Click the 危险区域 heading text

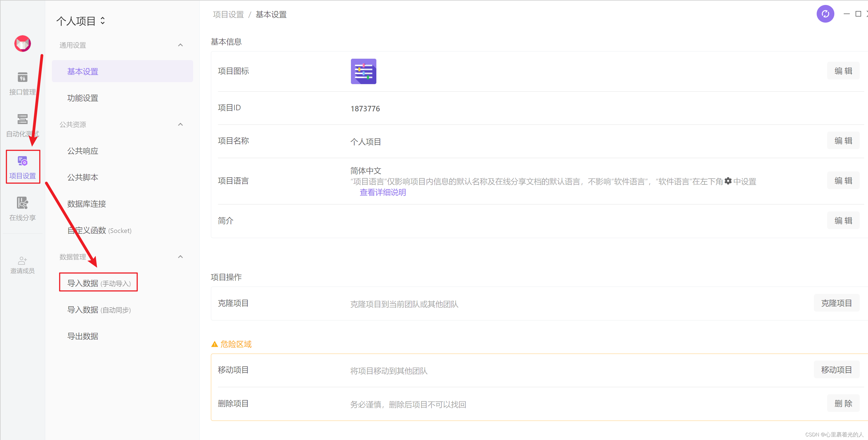click(x=236, y=344)
